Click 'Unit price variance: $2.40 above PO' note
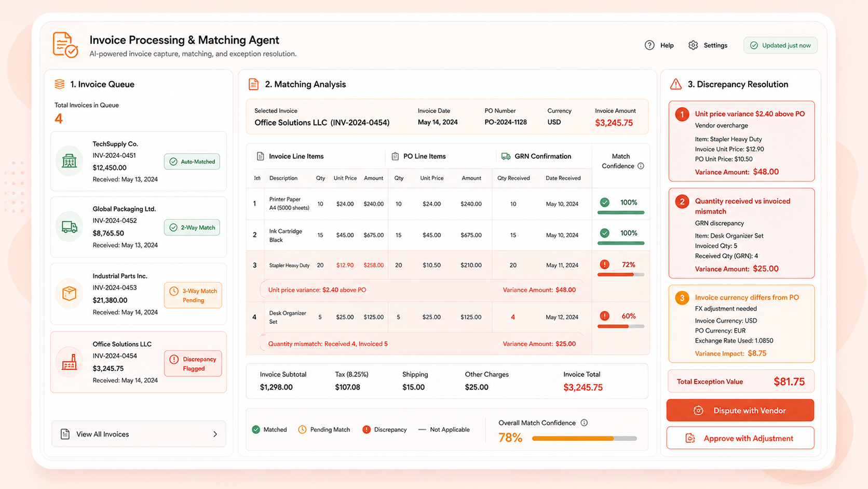The height and width of the screenshot is (489, 868). pyautogui.click(x=317, y=290)
